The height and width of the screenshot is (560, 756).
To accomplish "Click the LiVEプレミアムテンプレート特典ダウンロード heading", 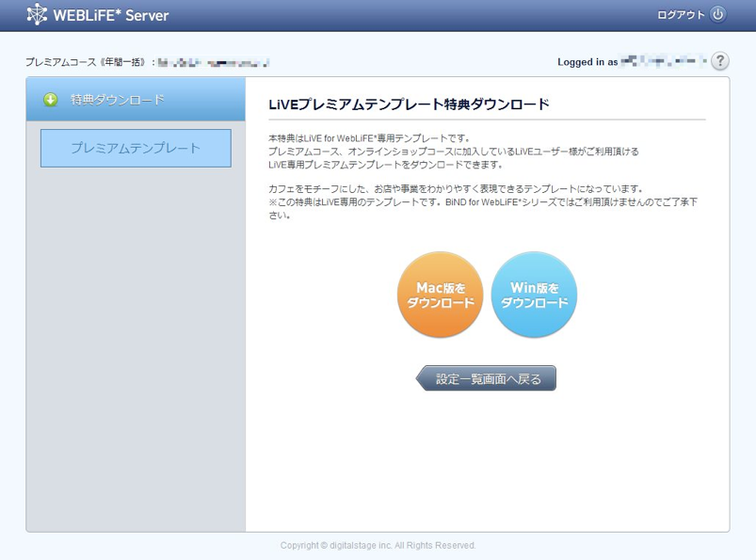I will click(x=409, y=104).
